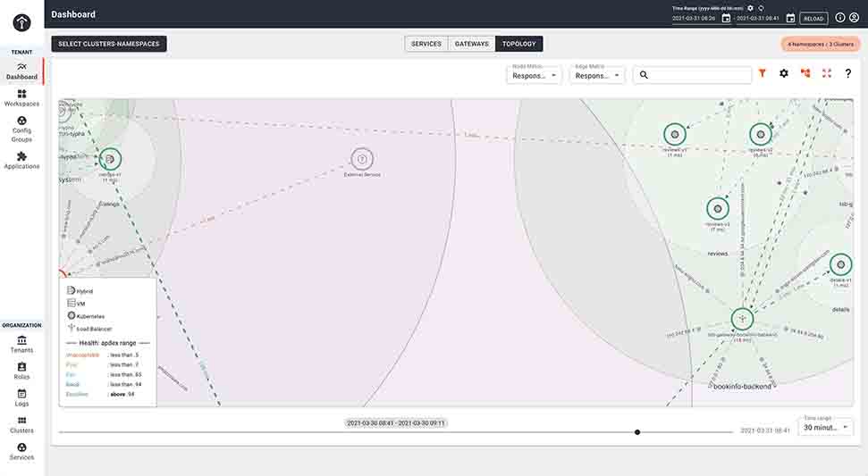Open the Edge Metric dropdown
This screenshot has height=476, width=868.
(x=597, y=75)
